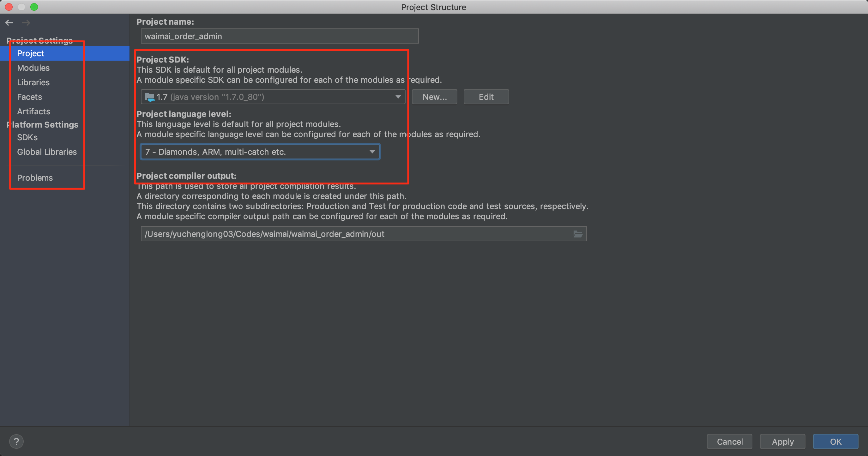Image resolution: width=868 pixels, height=456 pixels.
Task: Click the browse folder icon in output path
Action: (578, 234)
